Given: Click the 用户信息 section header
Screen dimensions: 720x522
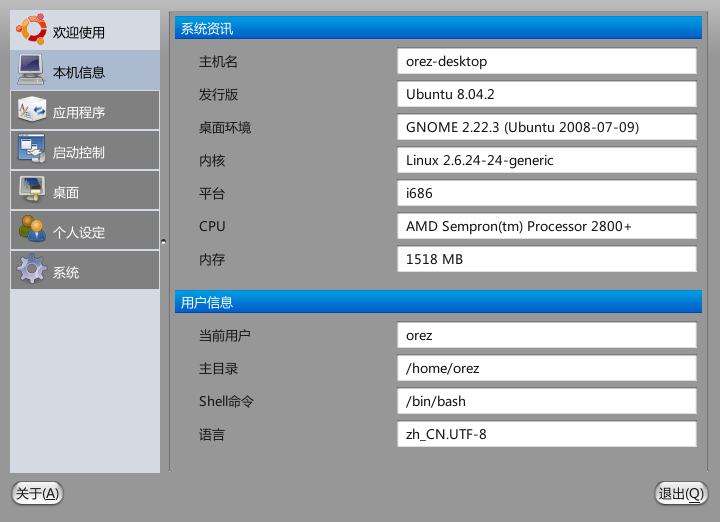Looking at the screenshot, I should pyautogui.click(x=438, y=302).
